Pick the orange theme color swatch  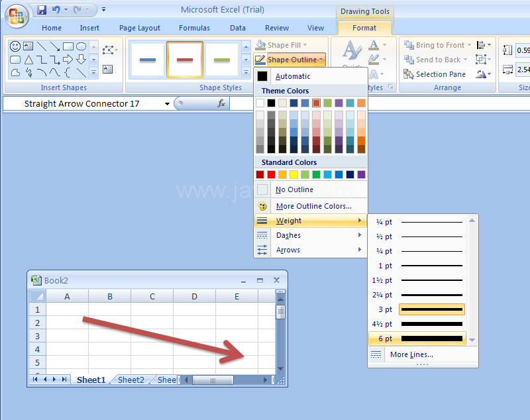(361, 103)
